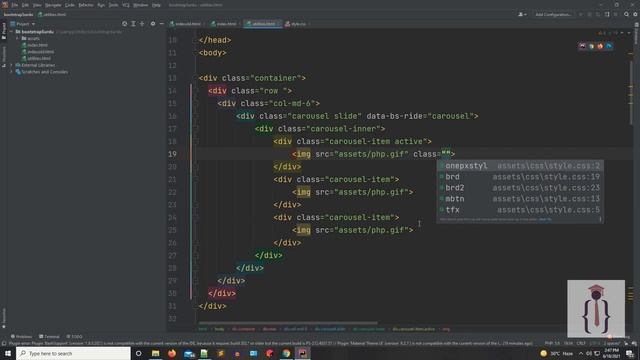This screenshot has height=360, width=640.
Task: Open preview in Firefox browser icon
Action: click(x=600, y=46)
